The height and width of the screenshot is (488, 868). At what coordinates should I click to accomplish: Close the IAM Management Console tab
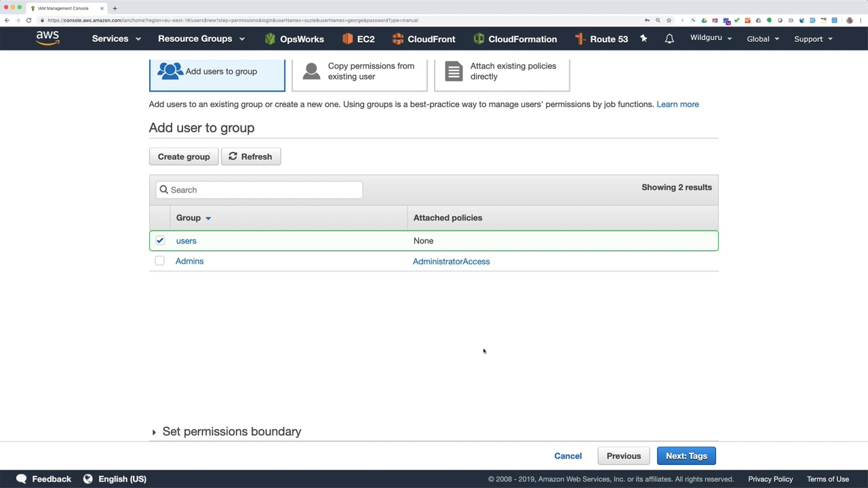[102, 8]
